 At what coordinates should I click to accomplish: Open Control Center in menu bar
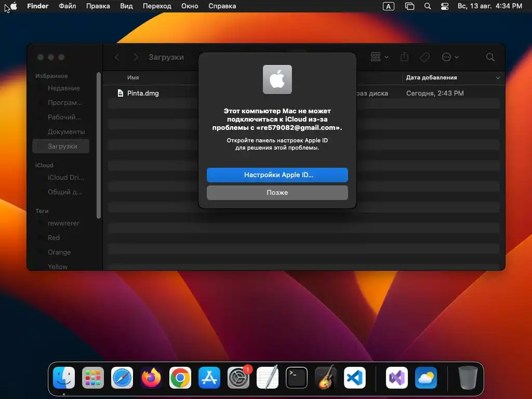445,6
